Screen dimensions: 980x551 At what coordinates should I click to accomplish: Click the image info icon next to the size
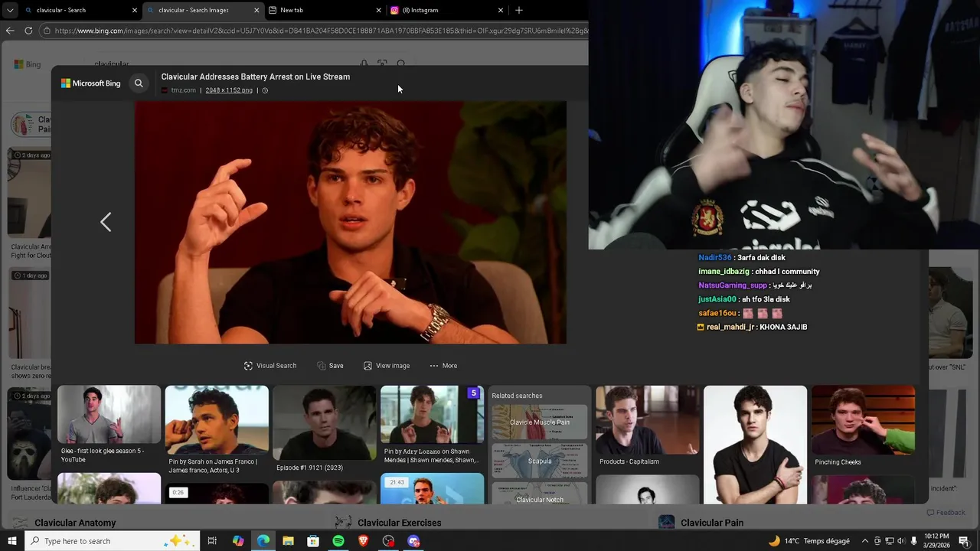(x=265, y=90)
